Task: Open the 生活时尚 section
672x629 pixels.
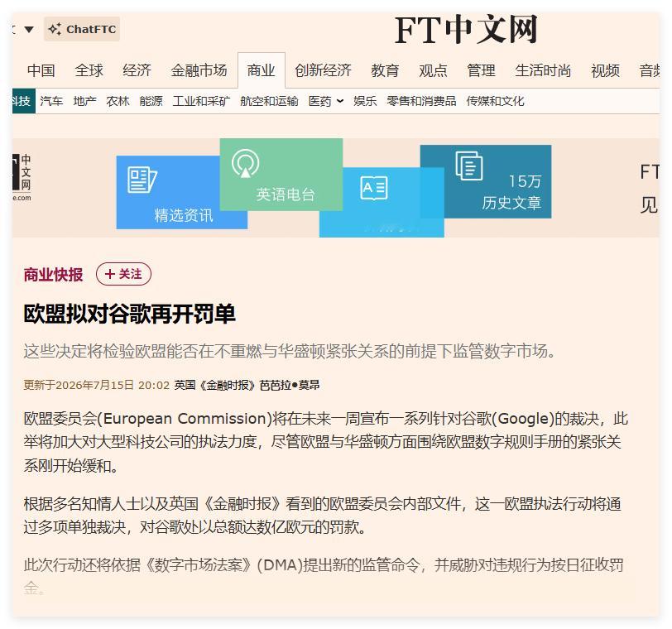Action: point(543,70)
